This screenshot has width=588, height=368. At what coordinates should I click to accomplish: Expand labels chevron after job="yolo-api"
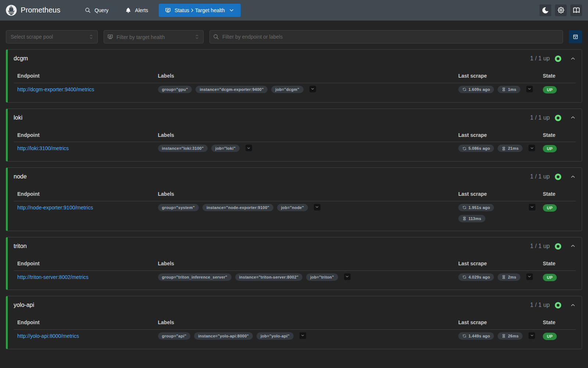click(x=303, y=336)
